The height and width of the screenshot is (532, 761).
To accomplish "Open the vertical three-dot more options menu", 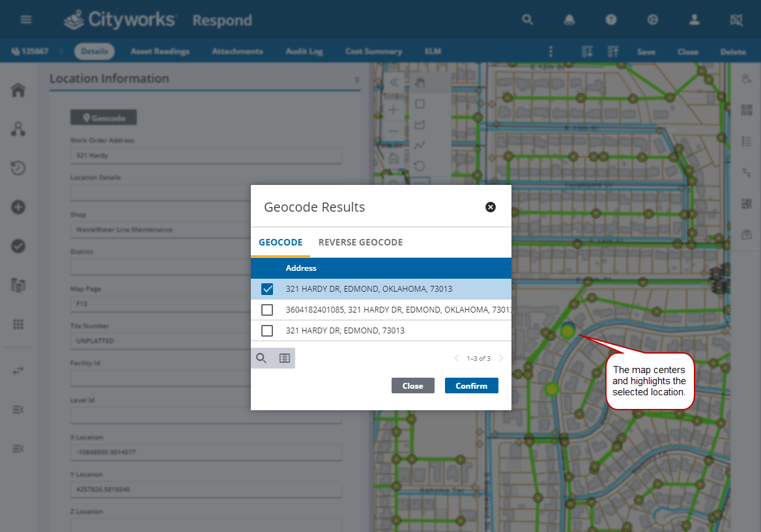I will 551,51.
